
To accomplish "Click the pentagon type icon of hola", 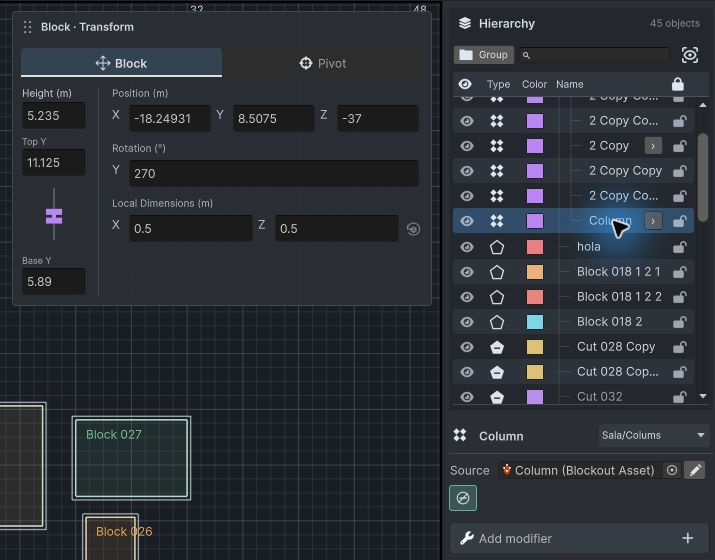I will [497, 247].
